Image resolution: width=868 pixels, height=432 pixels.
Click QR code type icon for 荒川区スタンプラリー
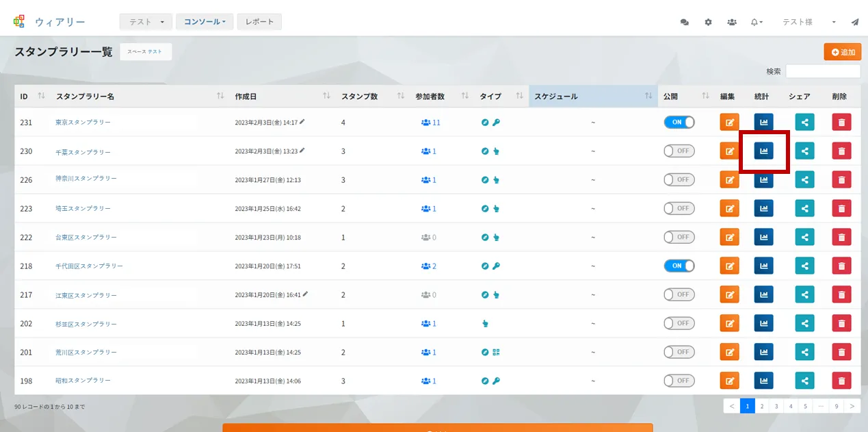[496, 353]
